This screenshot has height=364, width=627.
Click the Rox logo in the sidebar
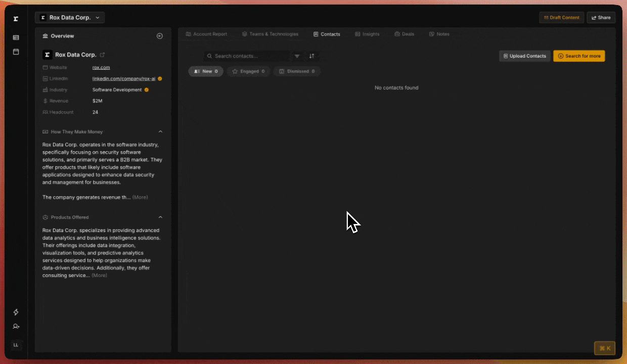pos(16,19)
